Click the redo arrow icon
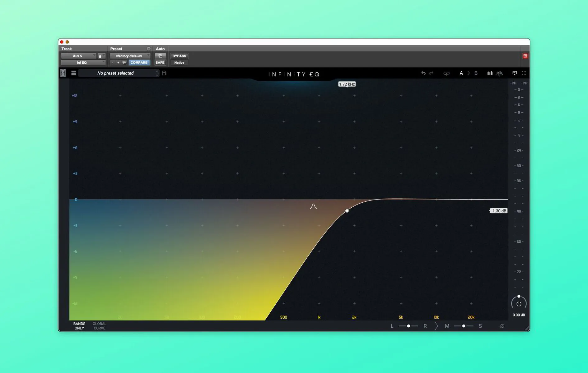Screen dimensions: 588x373 pos(431,73)
